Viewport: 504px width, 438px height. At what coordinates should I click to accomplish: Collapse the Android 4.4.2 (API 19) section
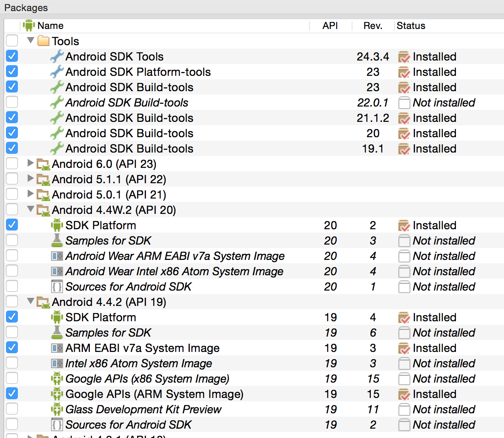30,302
